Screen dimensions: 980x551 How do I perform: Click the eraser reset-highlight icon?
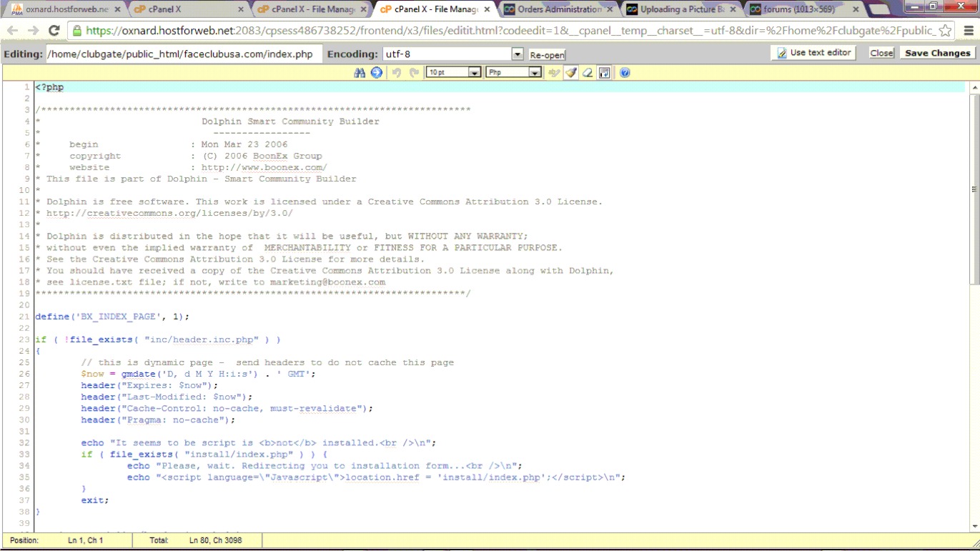point(588,73)
